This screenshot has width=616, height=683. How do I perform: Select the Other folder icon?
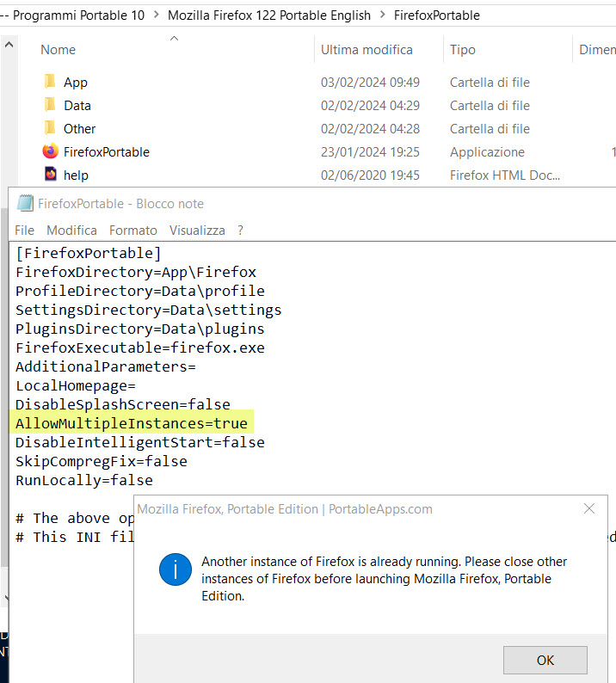pos(50,128)
